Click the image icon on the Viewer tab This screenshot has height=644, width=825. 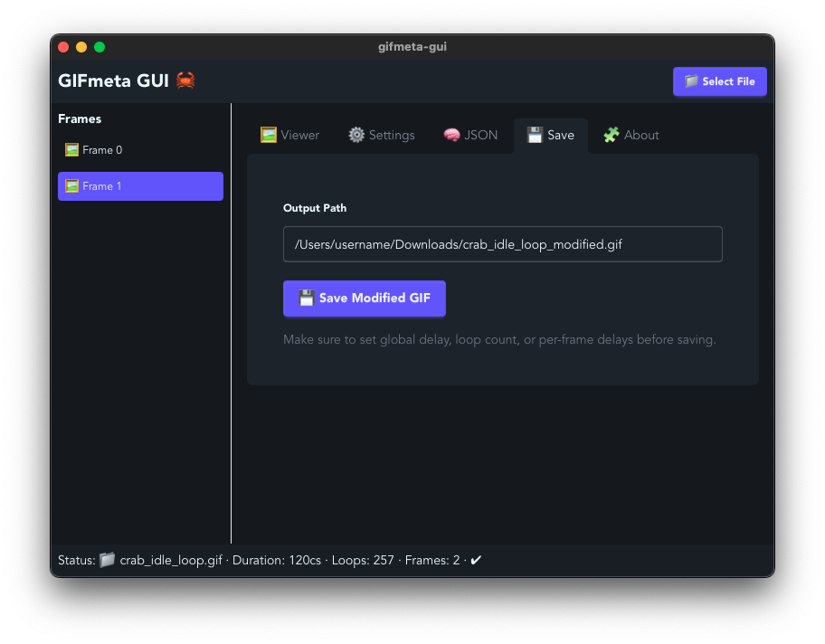[268, 134]
